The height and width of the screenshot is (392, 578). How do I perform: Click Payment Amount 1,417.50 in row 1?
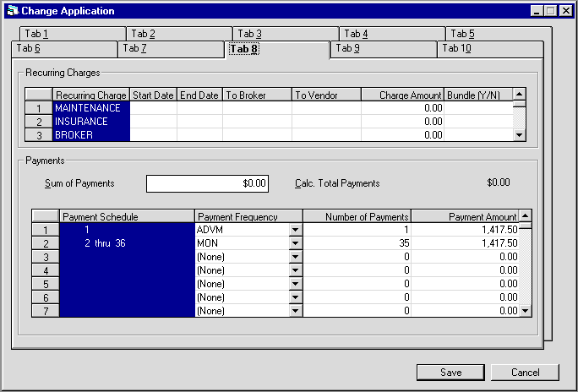tap(466, 230)
